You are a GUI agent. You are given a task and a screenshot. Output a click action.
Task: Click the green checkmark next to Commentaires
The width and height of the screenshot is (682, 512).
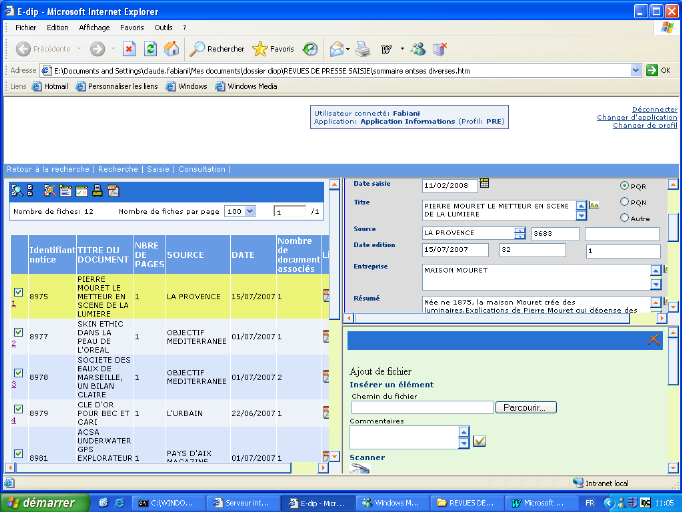click(x=479, y=440)
